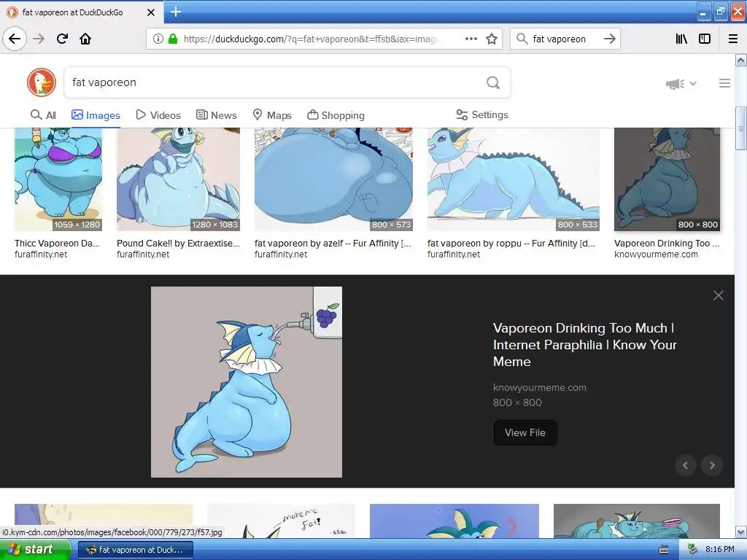
Task: Switch to the All results tab
Action: [43, 115]
